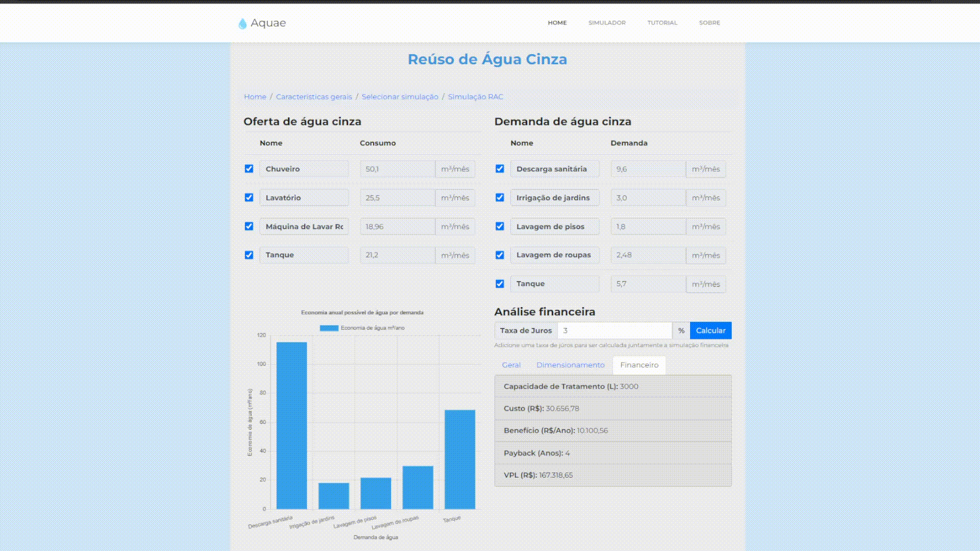980x551 pixels.
Task: Open the SOBRE menu item
Action: pyautogui.click(x=709, y=23)
